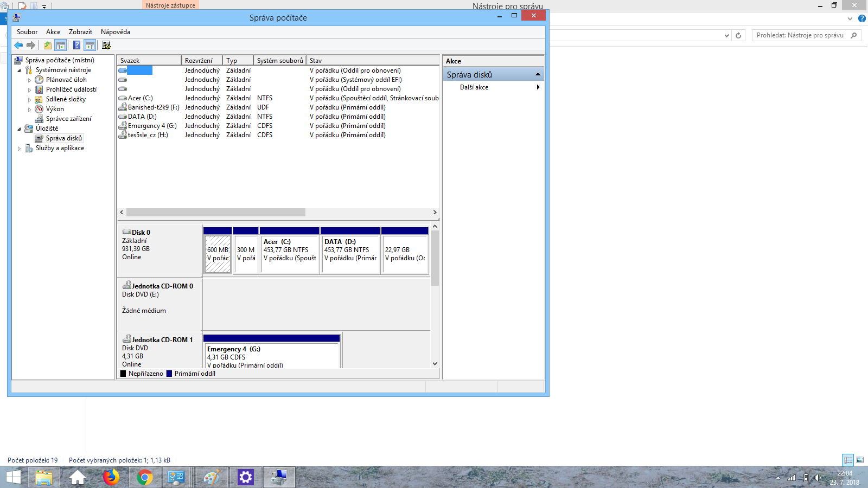Toggle the Action pane toolbar button
The height and width of the screenshot is (488, 868).
[90, 46]
